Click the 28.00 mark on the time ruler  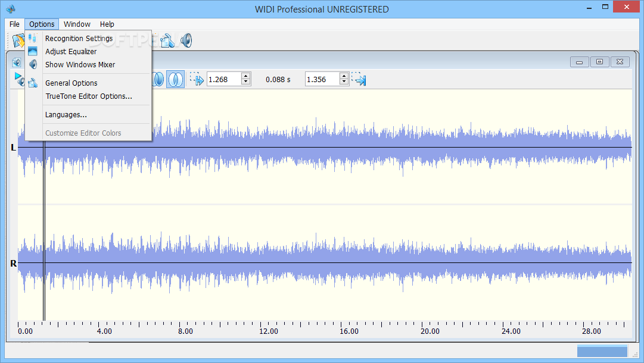pyautogui.click(x=592, y=331)
